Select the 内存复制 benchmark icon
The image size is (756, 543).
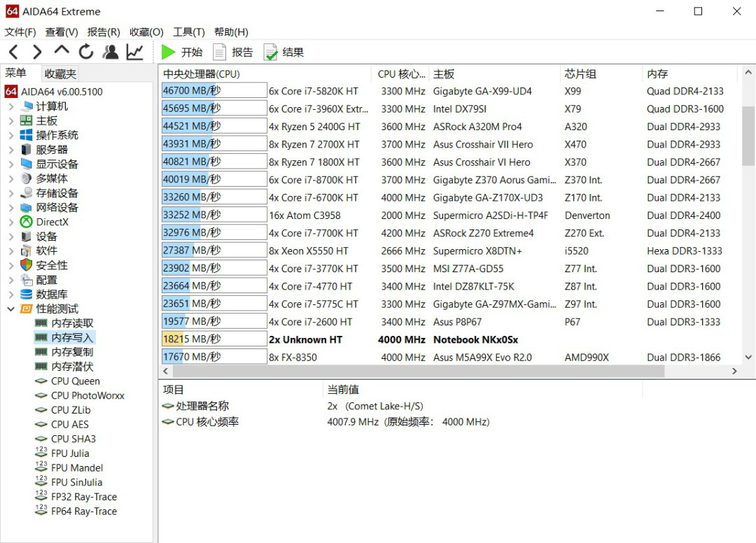(41, 352)
